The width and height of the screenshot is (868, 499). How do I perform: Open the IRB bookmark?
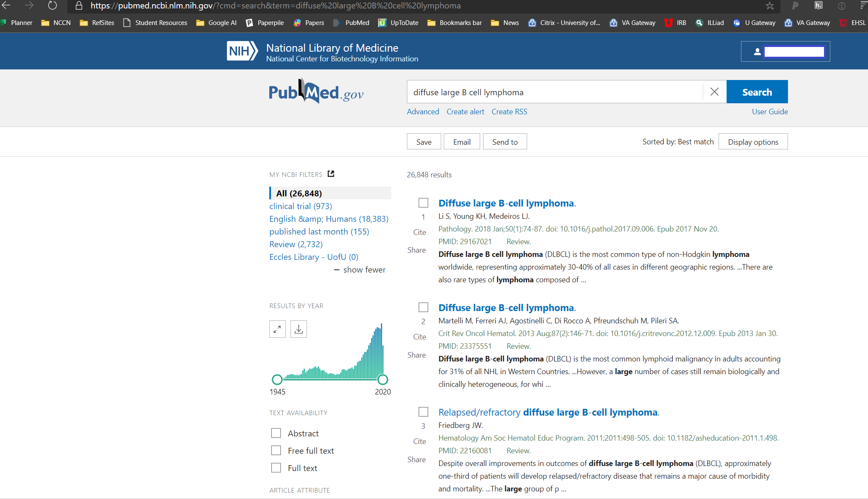pyautogui.click(x=675, y=23)
